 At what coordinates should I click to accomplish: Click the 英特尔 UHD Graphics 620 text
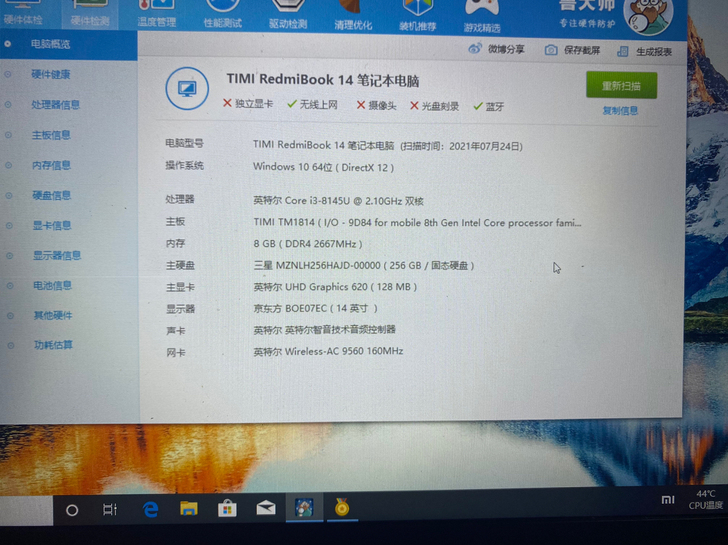[335, 287]
